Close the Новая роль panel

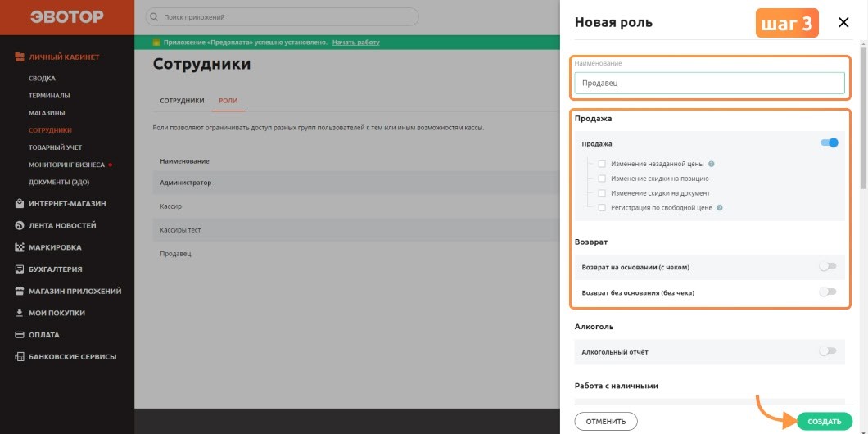click(x=843, y=22)
